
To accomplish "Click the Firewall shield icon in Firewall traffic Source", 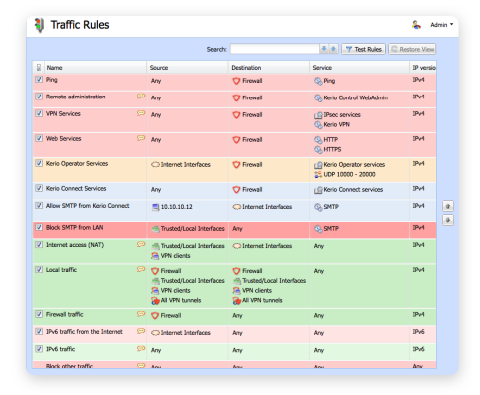I will (x=155, y=315).
